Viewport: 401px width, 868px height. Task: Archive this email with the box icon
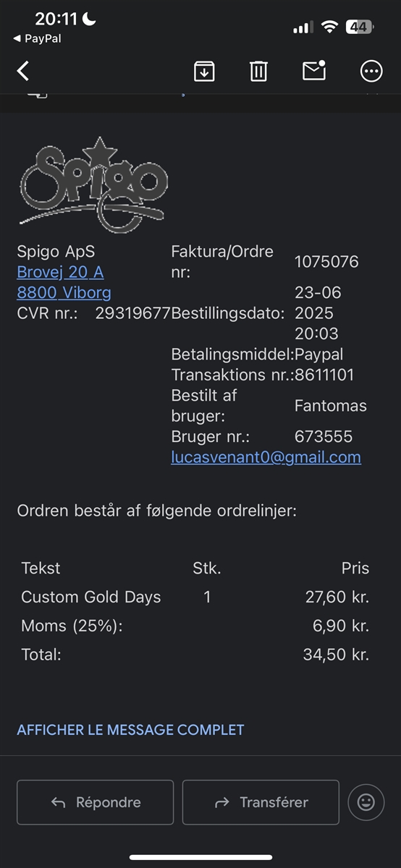point(204,71)
